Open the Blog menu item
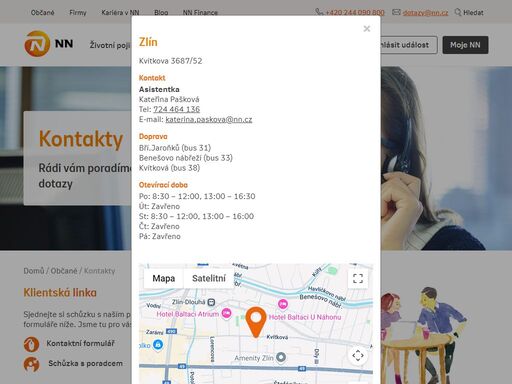The width and height of the screenshot is (512, 384). pos(161,13)
